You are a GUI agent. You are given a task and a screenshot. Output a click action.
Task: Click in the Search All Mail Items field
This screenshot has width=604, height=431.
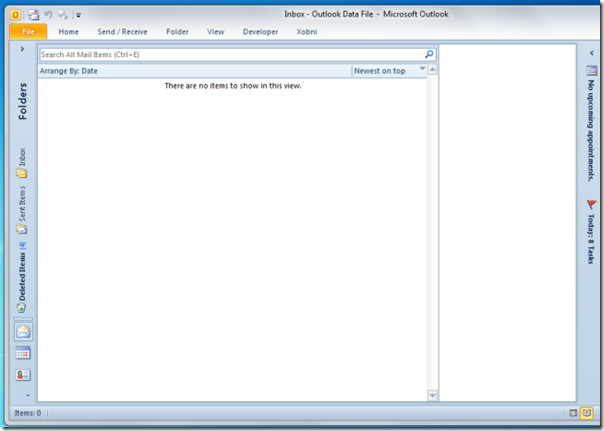point(231,55)
